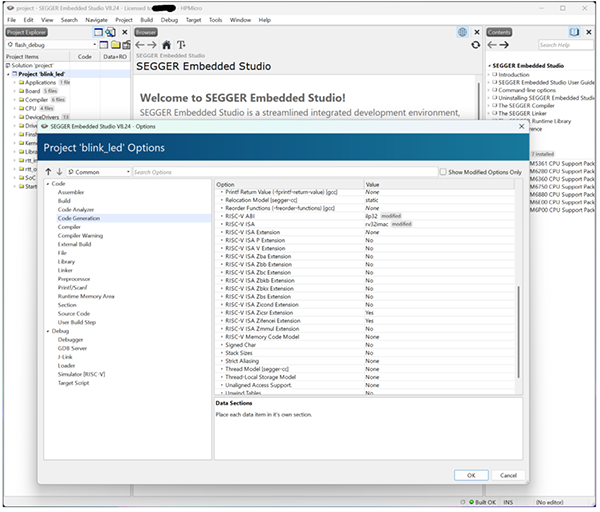Enable Show Modified Options Only checkbox

443,172
